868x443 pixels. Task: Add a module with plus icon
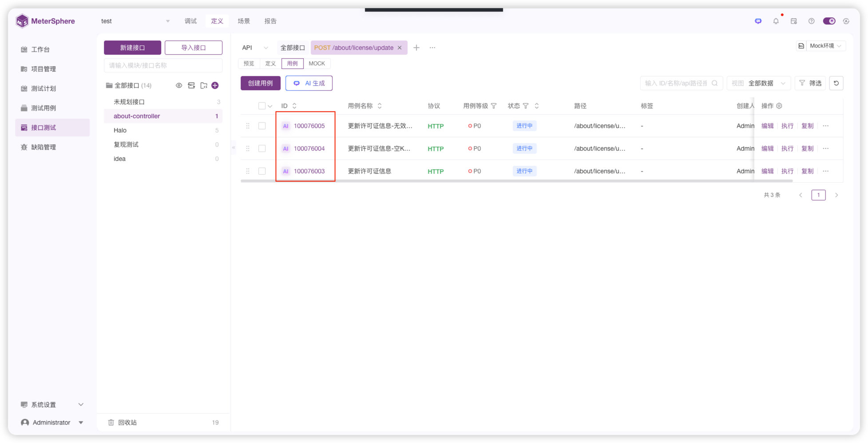(215, 85)
